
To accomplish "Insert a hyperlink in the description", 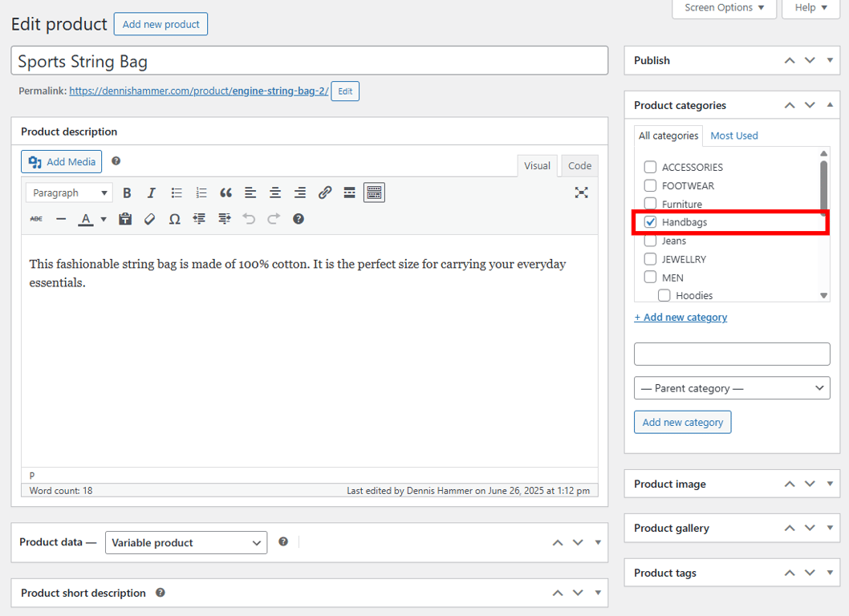I will coord(324,192).
